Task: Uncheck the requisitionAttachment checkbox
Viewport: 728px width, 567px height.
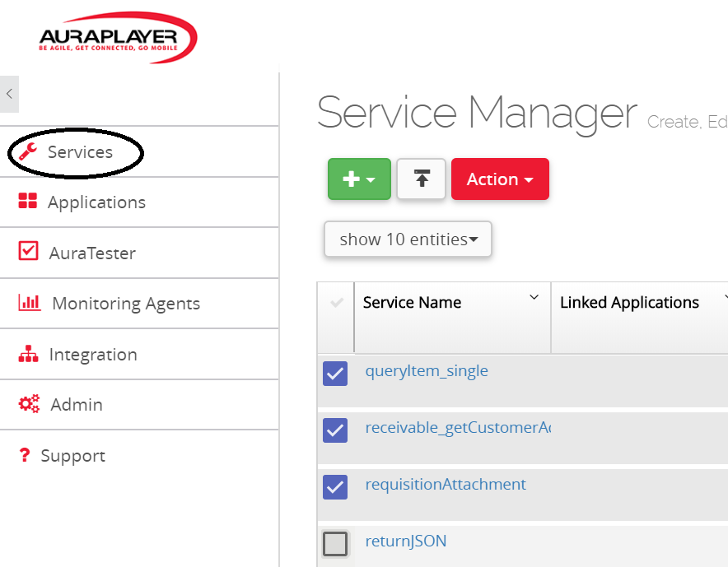Action: (x=335, y=486)
